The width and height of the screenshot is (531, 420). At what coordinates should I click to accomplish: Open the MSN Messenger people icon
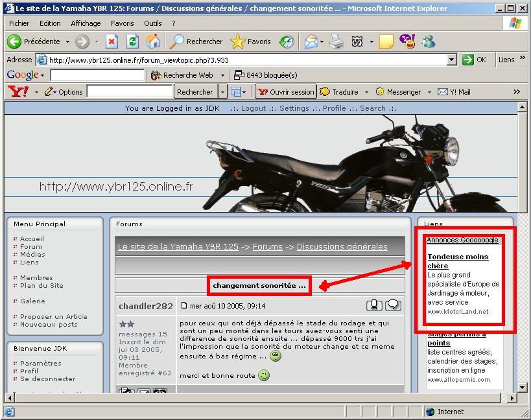(428, 41)
